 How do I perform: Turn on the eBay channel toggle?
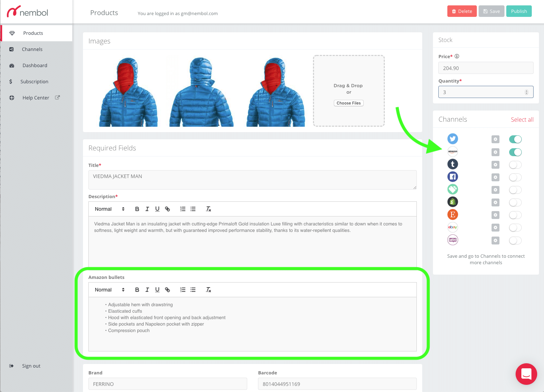[x=515, y=228]
